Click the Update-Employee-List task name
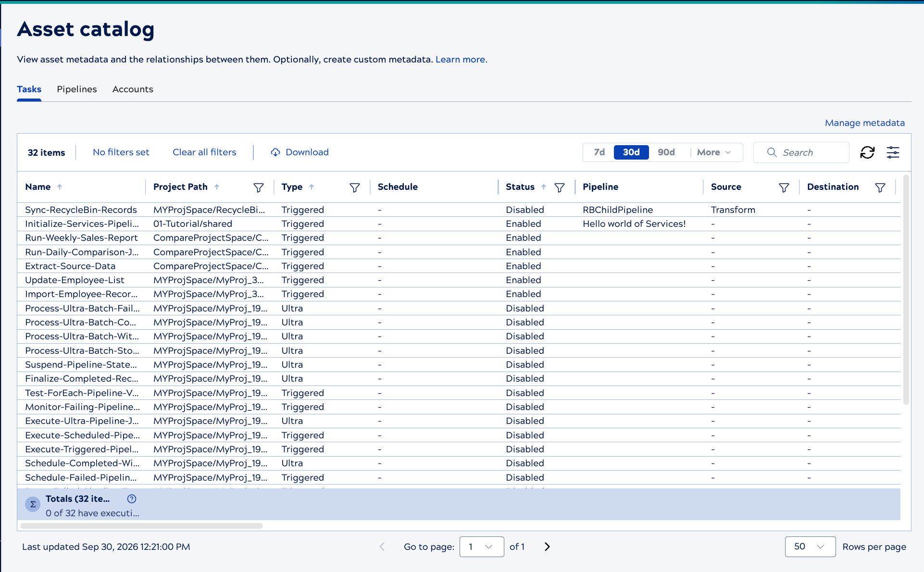Image resolution: width=924 pixels, height=572 pixels. pyautogui.click(x=75, y=280)
